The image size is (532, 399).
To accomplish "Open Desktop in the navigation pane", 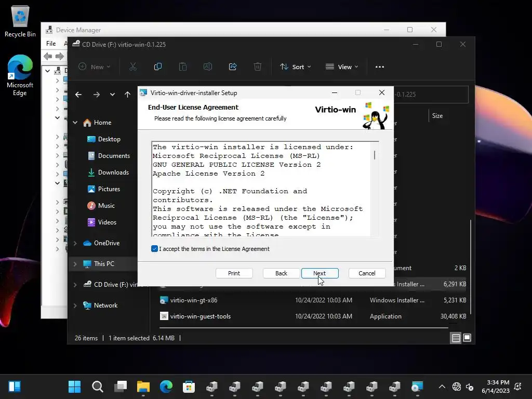I will pyautogui.click(x=104, y=139).
